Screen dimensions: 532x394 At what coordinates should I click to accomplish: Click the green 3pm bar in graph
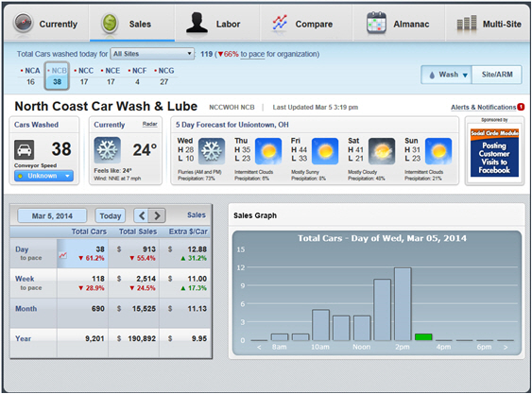(x=423, y=337)
